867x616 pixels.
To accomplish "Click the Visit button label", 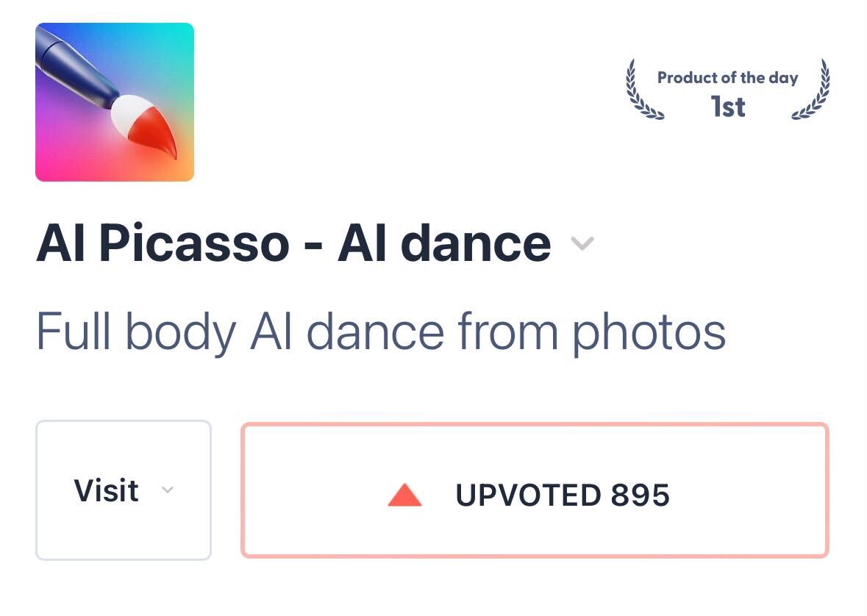I will [x=106, y=490].
